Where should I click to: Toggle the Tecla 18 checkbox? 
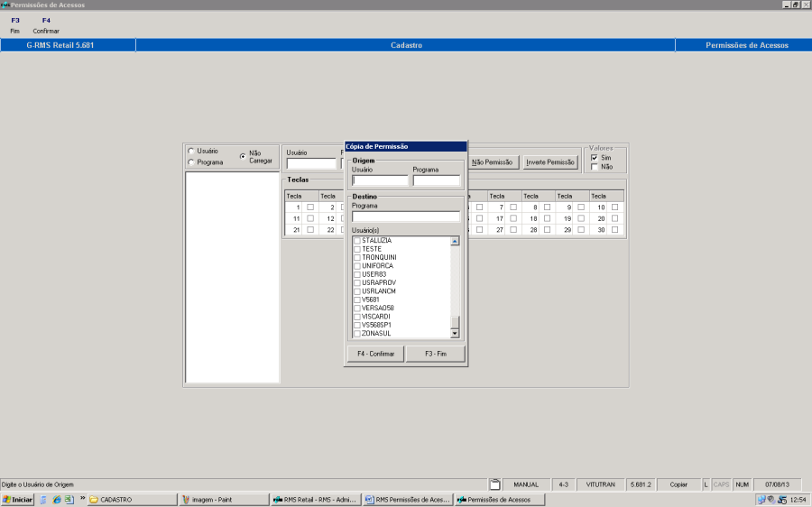coord(547,218)
